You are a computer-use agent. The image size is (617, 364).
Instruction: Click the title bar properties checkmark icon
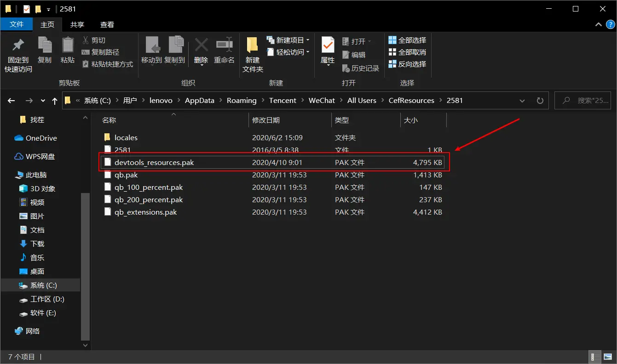[27, 9]
